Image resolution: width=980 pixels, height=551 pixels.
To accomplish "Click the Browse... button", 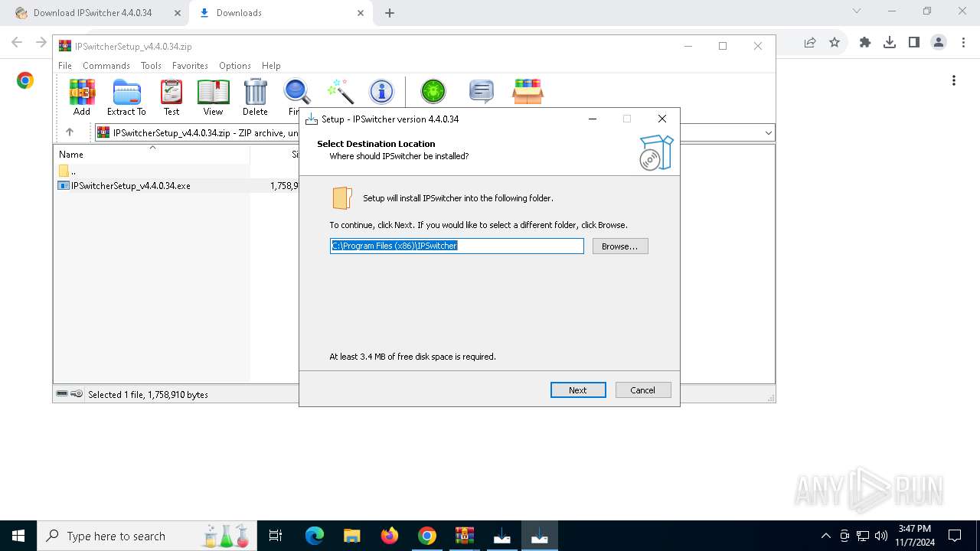I will tap(620, 246).
